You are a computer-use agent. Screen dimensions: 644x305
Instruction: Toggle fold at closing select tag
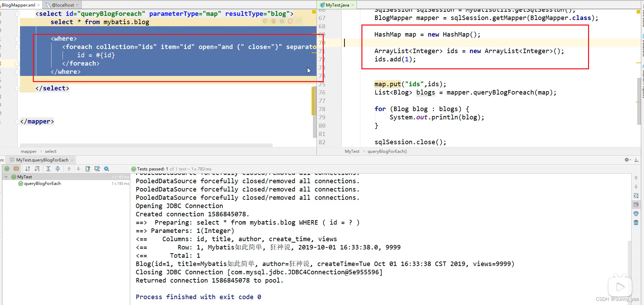17,88
